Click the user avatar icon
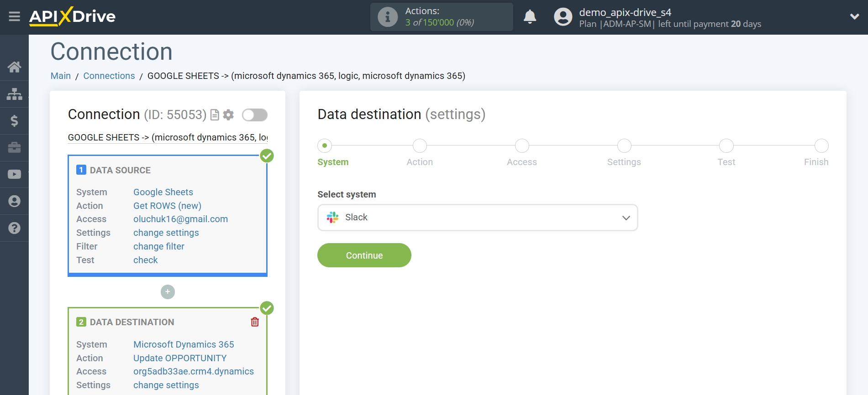868x395 pixels. coord(563,17)
